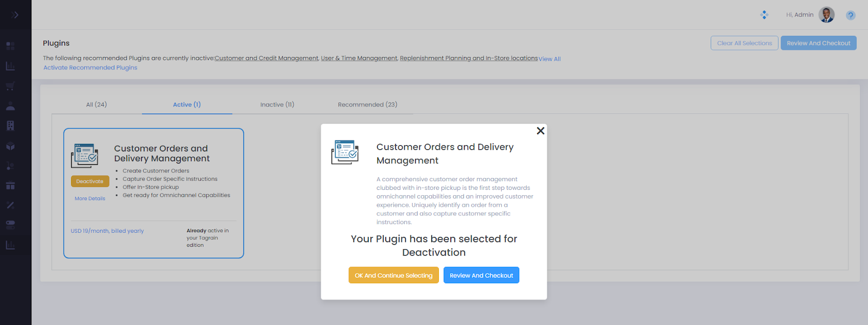Open the Admin profile avatar
Screen dimensions: 868x325
(827, 15)
